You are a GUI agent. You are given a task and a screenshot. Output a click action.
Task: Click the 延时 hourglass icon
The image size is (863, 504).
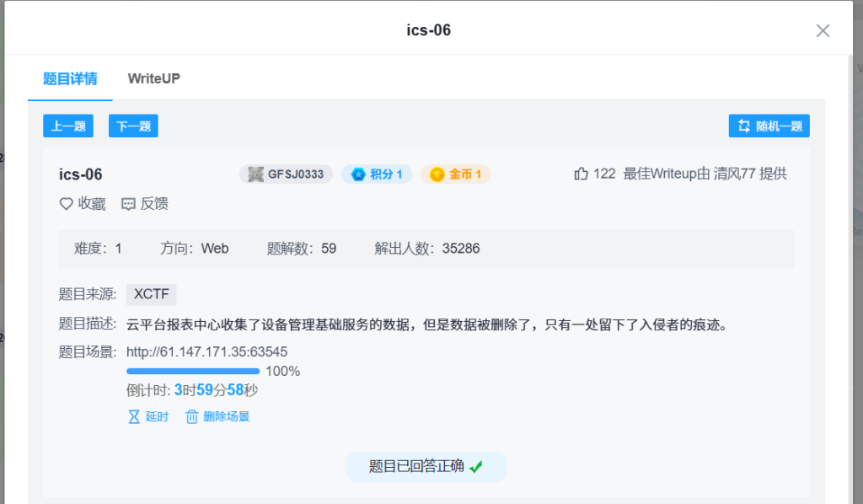[x=134, y=416]
